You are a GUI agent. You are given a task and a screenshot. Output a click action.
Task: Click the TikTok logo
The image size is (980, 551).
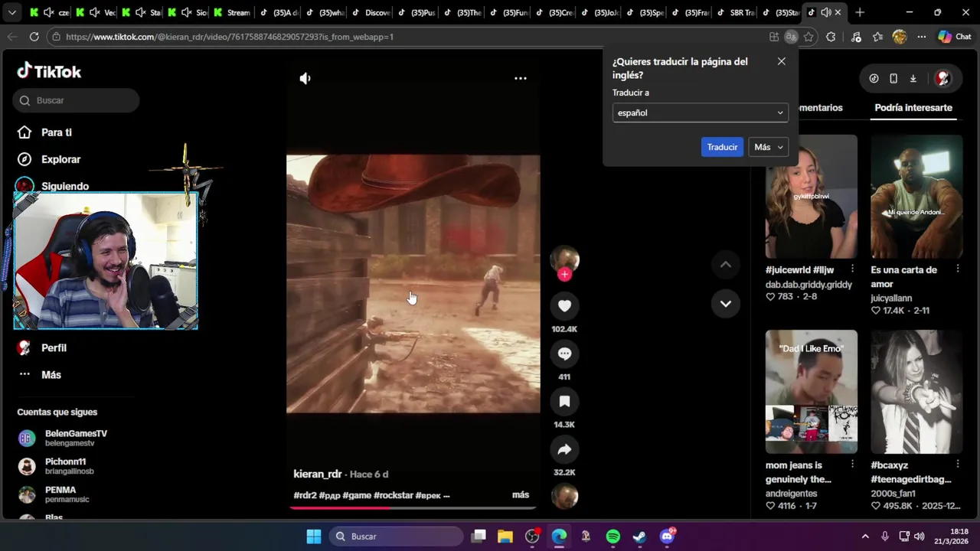click(49, 71)
